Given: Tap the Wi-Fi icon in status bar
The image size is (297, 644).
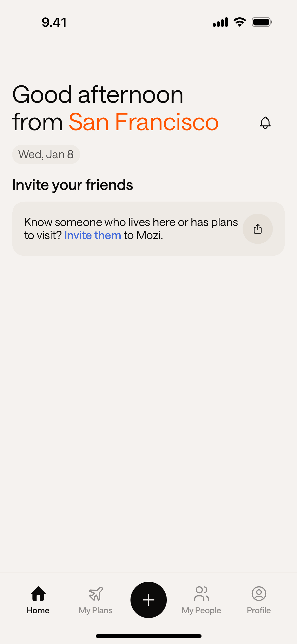Looking at the screenshot, I should click(x=240, y=22).
